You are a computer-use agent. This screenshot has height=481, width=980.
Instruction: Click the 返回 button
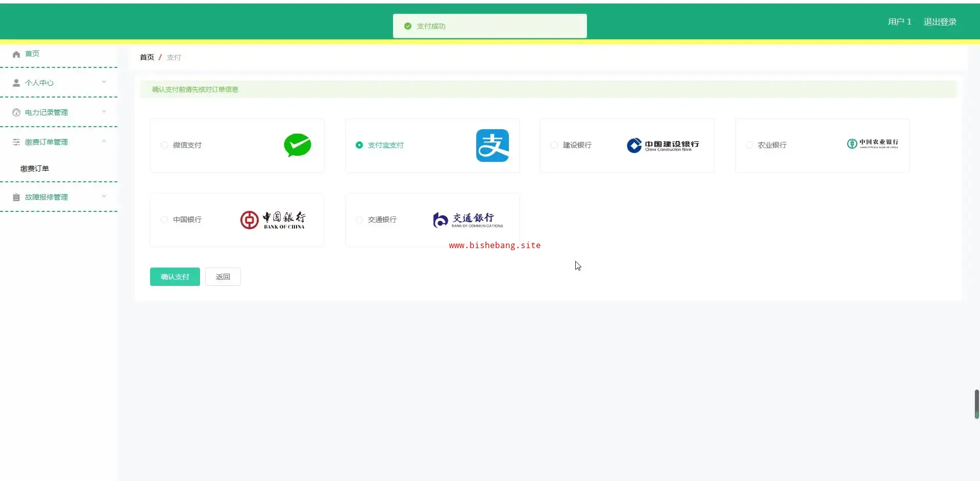(223, 277)
